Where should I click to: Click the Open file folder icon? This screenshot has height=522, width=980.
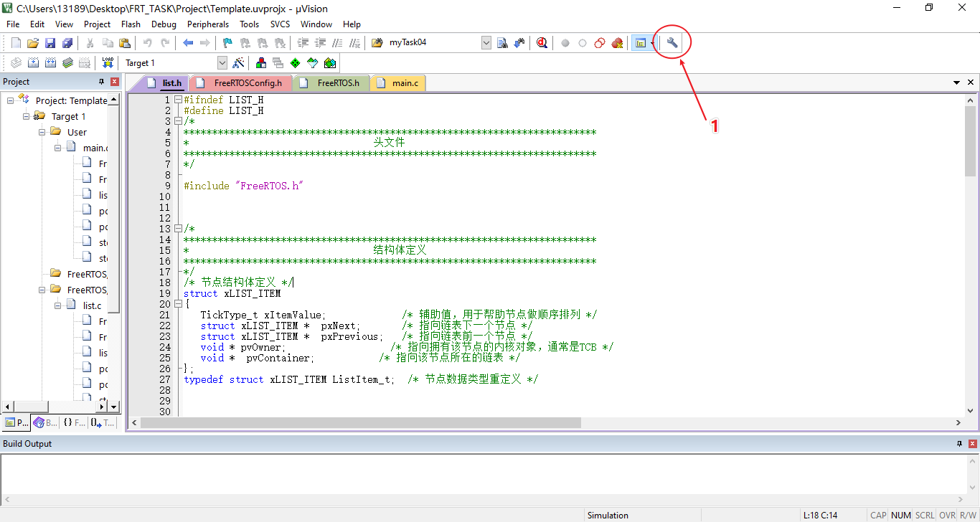[x=33, y=43]
